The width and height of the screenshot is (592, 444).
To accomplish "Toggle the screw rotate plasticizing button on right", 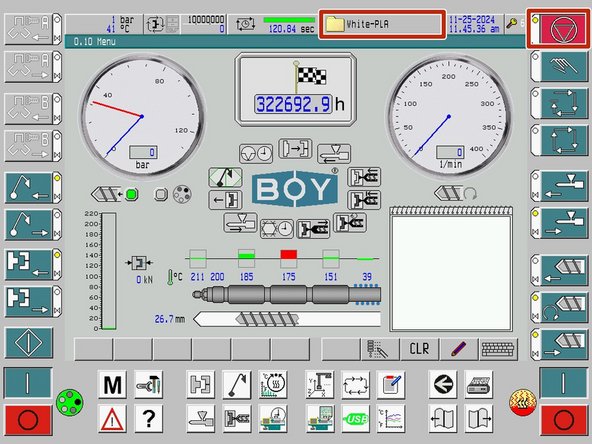I will click(x=559, y=307).
